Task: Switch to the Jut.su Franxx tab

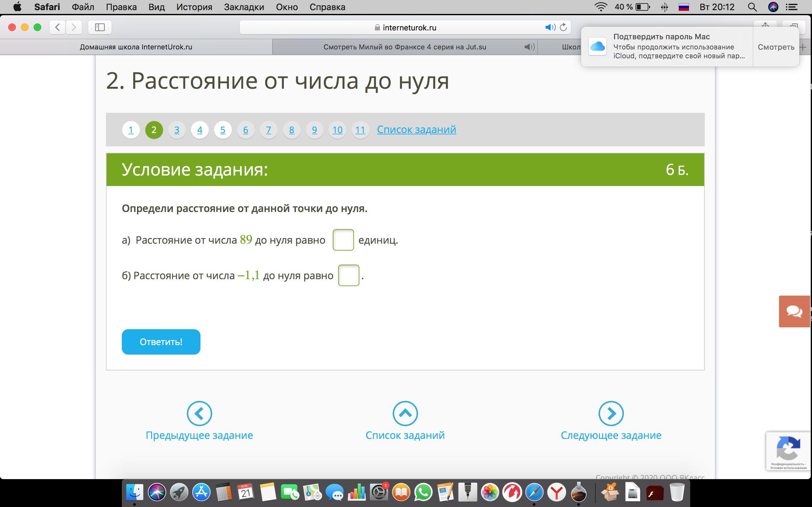Action: tap(404, 47)
